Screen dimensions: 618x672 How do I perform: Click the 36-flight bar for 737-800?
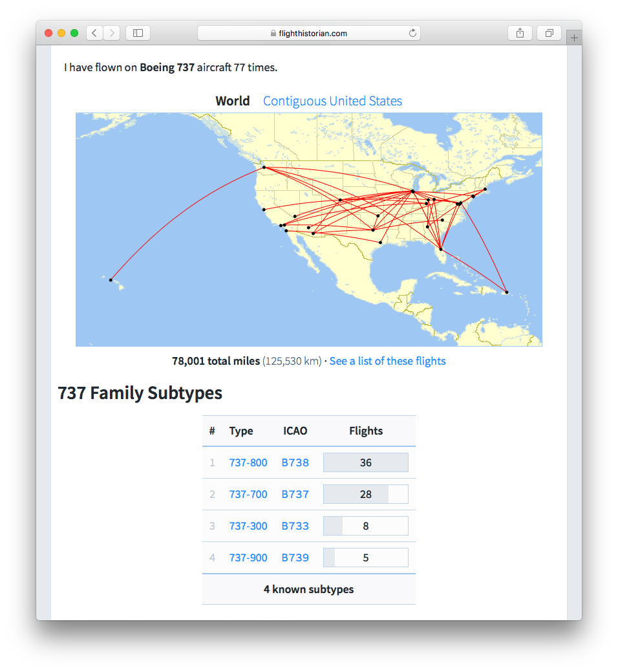[x=366, y=462]
